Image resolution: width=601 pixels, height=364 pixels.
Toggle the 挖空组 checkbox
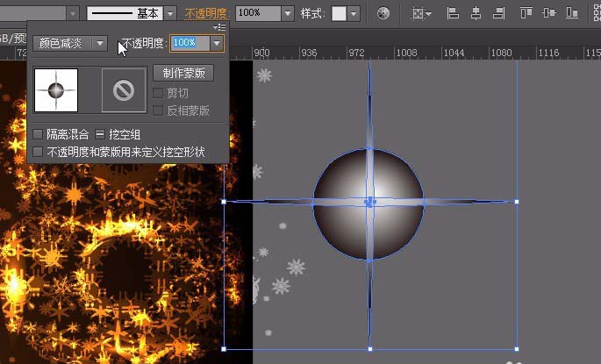100,134
